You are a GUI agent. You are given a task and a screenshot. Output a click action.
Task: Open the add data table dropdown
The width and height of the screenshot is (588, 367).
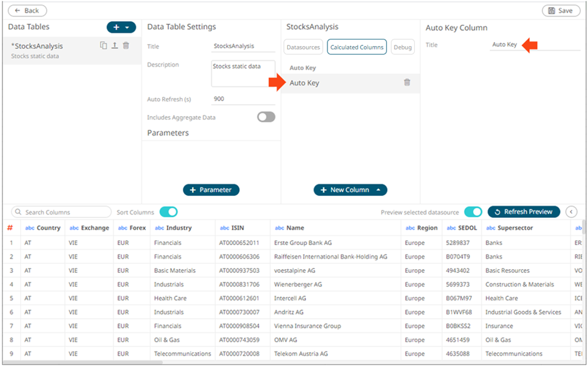pyautogui.click(x=122, y=27)
